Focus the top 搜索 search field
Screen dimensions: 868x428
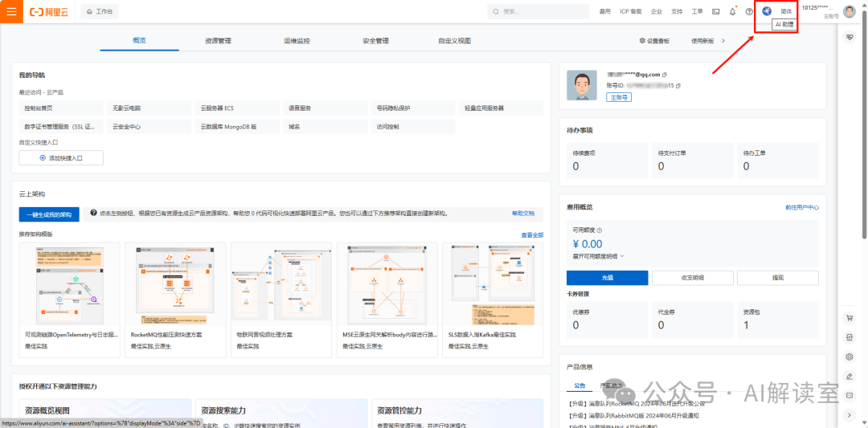(x=538, y=11)
